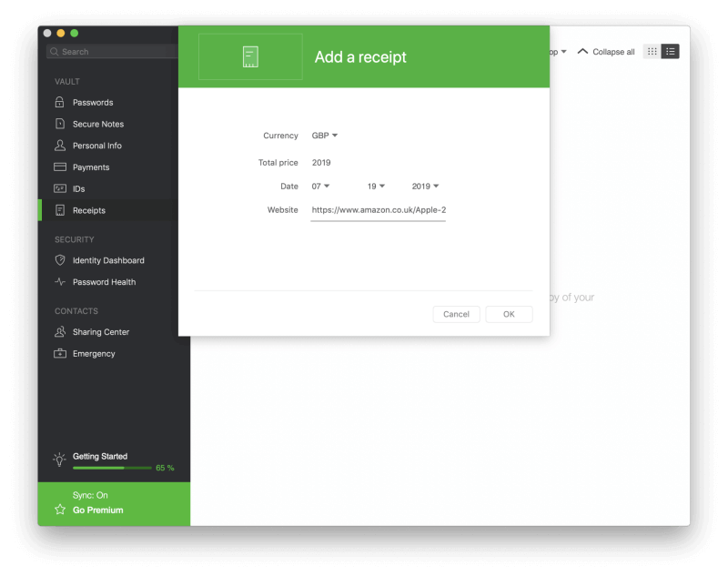728x576 pixels.
Task: Click the Sharing Center people icon
Action: tap(60, 332)
